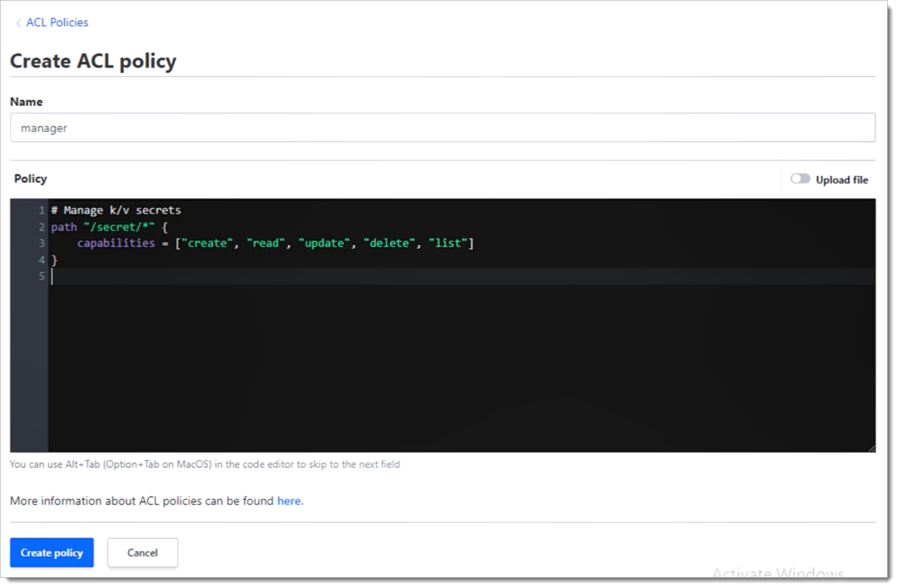Click line number 5 in the editor gutter

coord(42,276)
